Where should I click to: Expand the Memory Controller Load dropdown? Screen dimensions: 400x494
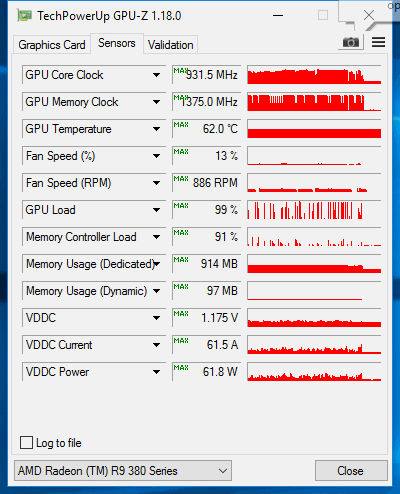tap(156, 237)
